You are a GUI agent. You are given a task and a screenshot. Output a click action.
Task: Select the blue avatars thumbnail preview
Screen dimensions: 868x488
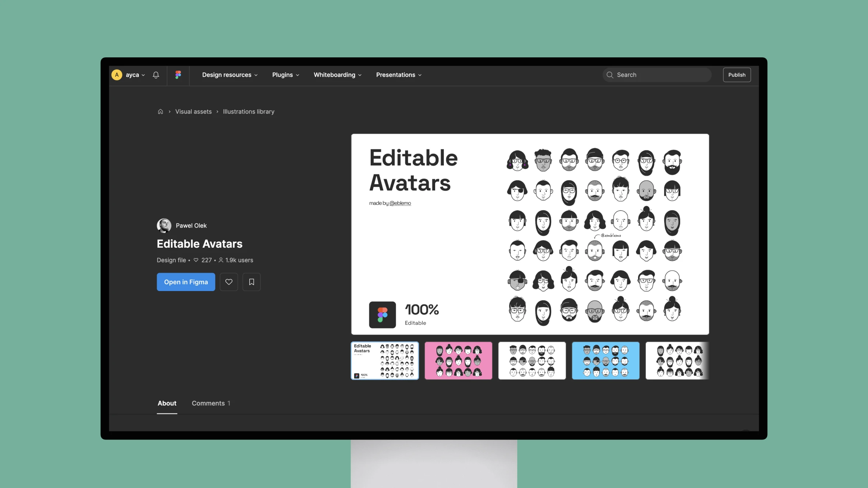606,360
